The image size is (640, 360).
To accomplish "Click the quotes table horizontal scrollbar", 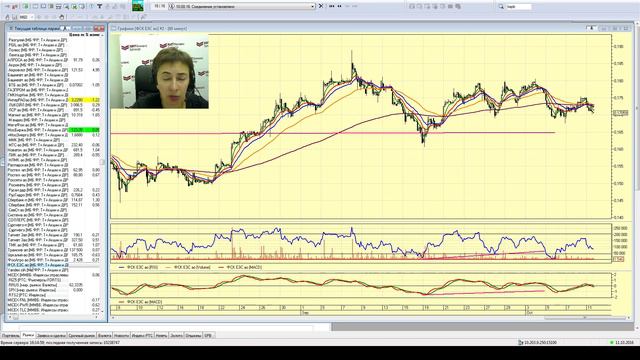I will pyautogui.click(x=52, y=317).
